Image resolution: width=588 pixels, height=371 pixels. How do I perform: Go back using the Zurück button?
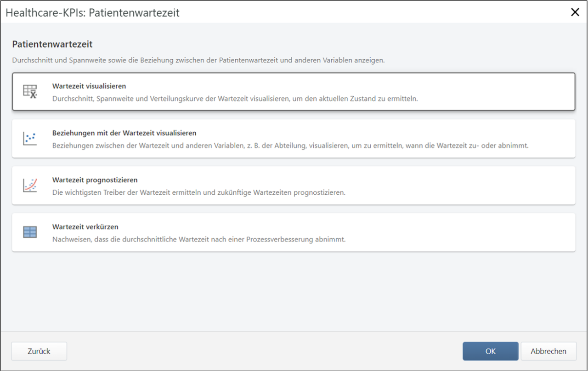(39, 351)
